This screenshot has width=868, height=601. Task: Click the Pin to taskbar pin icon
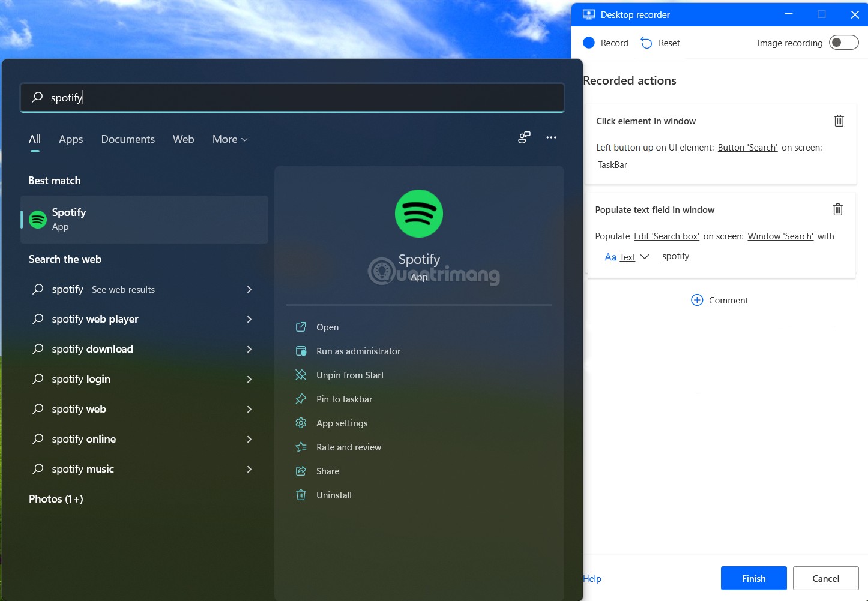301,399
